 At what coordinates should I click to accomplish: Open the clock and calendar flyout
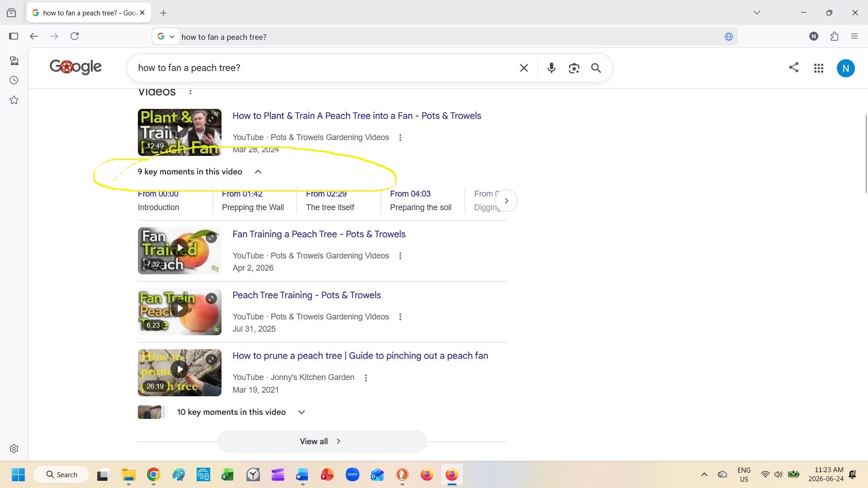pos(826,474)
